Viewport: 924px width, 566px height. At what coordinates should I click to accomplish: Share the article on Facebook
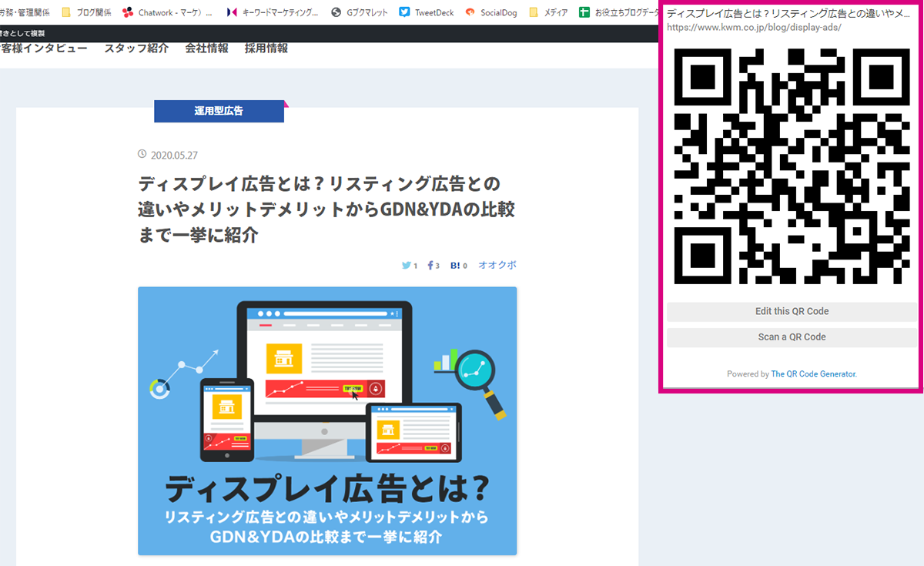click(434, 266)
